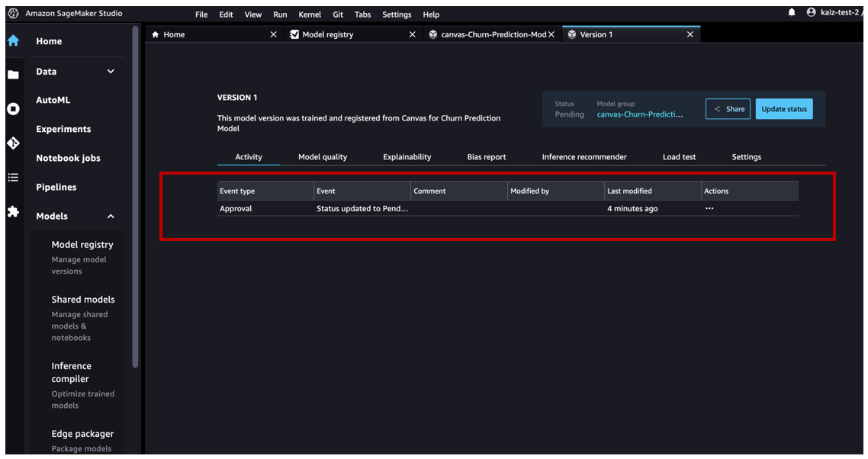
Task: Open the Approval row actions ellipsis
Action: point(709,209)
